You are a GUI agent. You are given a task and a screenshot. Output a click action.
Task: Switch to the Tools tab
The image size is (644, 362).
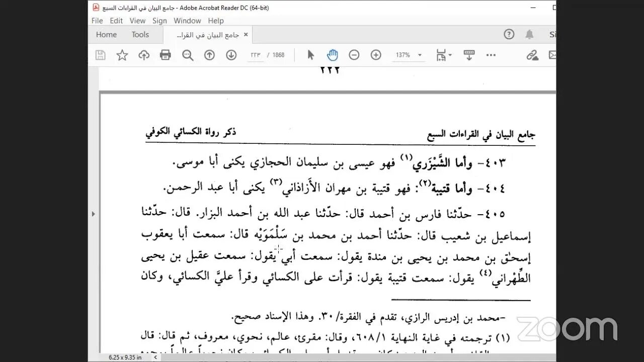(x=140, y=35)
